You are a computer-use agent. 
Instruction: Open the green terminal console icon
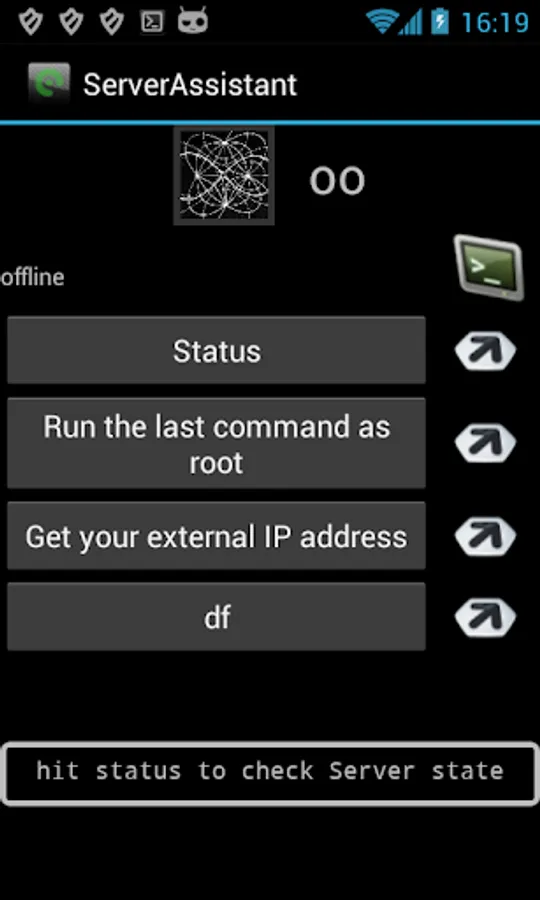[489, 267]
